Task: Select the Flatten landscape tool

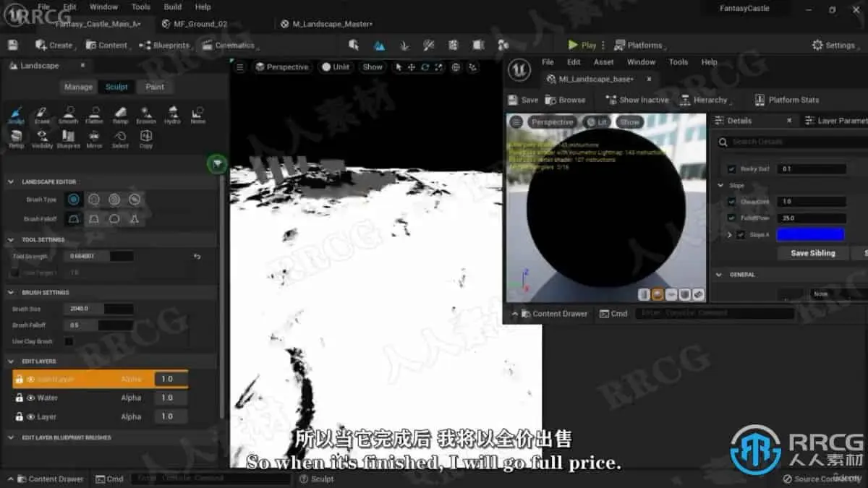Action: point(94,115)
